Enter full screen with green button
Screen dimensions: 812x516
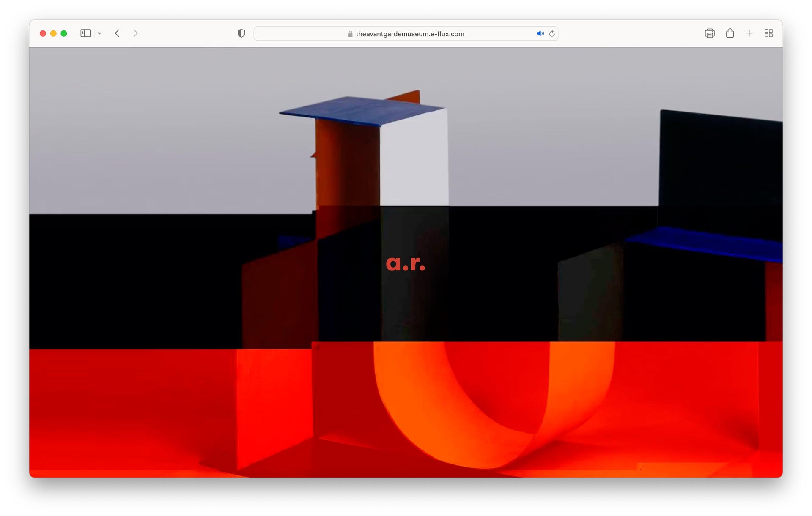click(x=64, y=33)
